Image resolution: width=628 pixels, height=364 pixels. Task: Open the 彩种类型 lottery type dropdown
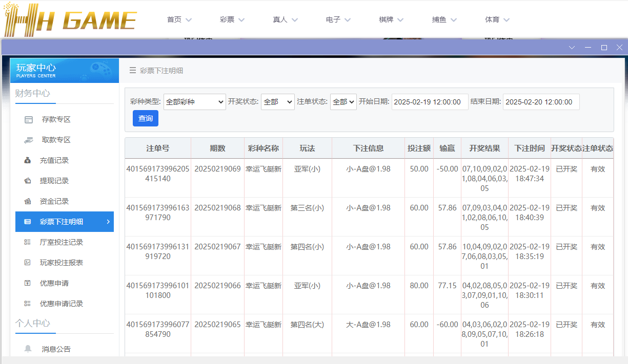[x=194, y=101]
